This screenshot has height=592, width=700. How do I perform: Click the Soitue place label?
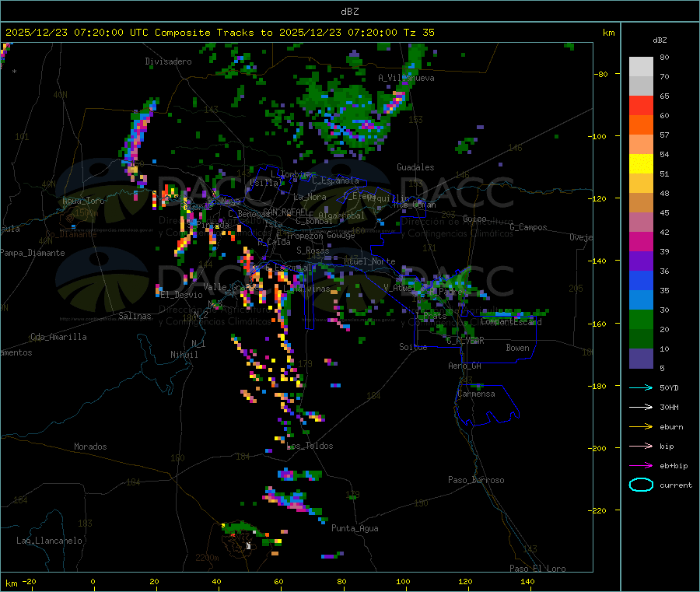pyautogui.click(x=413, y=347)
